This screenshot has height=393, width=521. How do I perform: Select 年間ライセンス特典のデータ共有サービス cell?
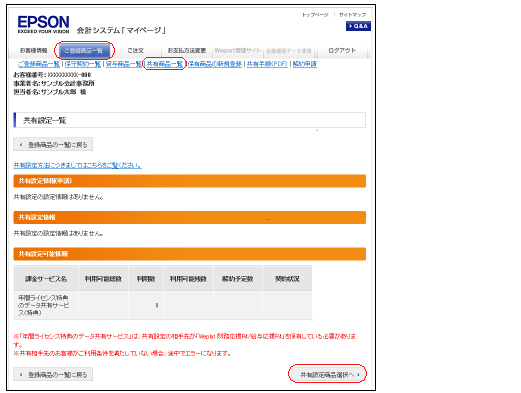pos(46,305)
